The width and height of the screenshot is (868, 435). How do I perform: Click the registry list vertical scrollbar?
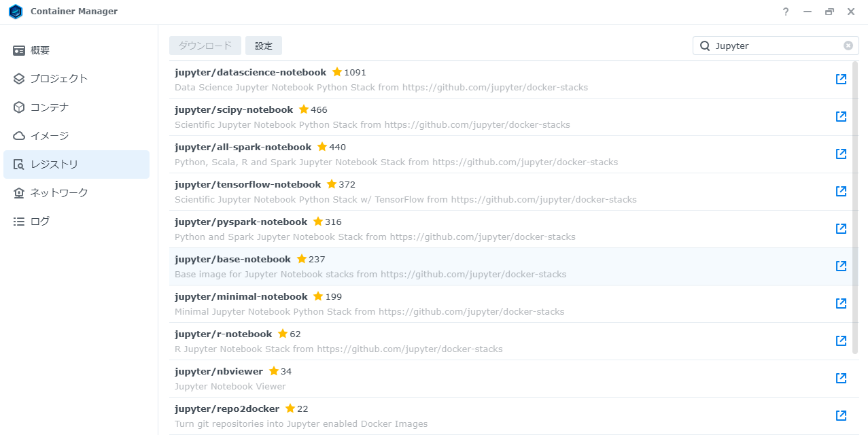coord(855,208)
